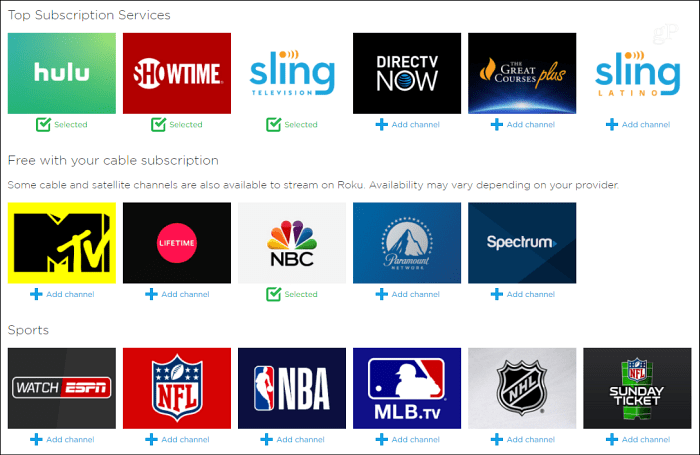
Task: Click the Sports section heading
Action: (28, 330)
